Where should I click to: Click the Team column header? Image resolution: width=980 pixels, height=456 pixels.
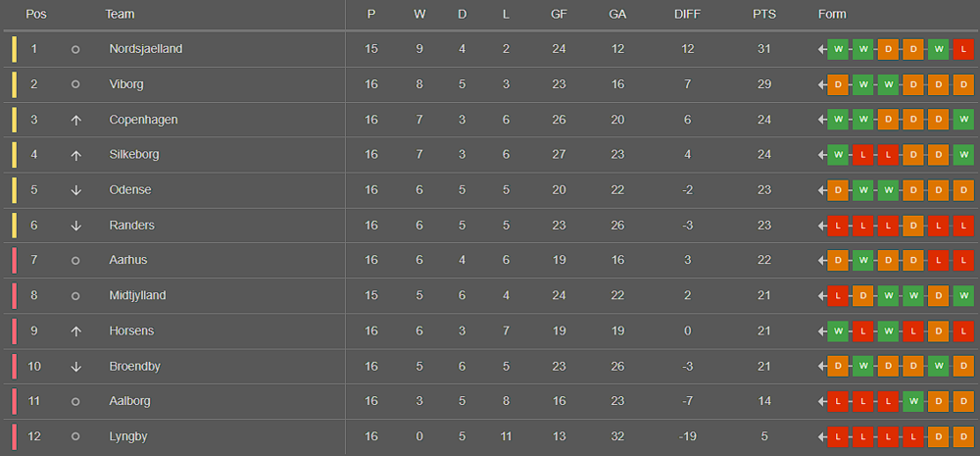(x=120, y=15)
